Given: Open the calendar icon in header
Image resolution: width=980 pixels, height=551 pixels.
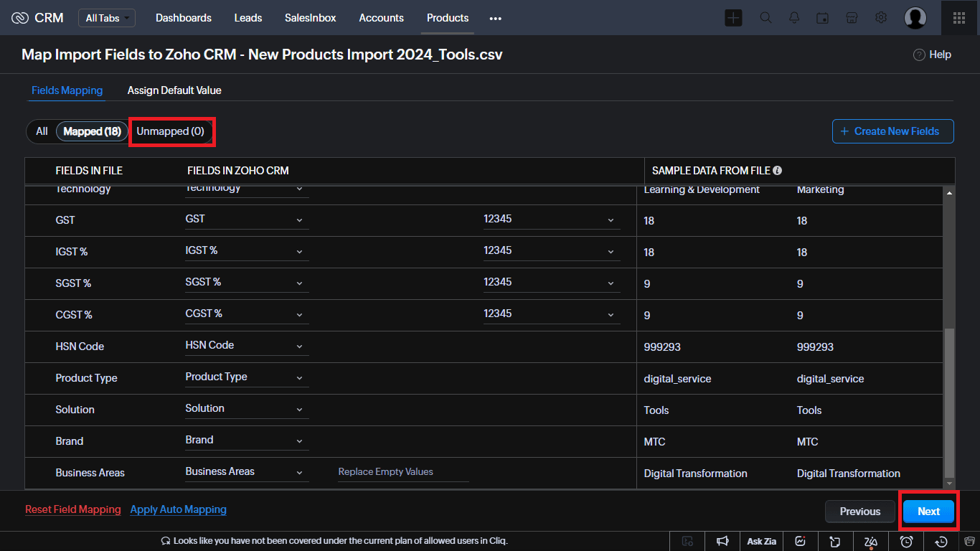Looking at the screenshot, I should (x=823, y=18).
